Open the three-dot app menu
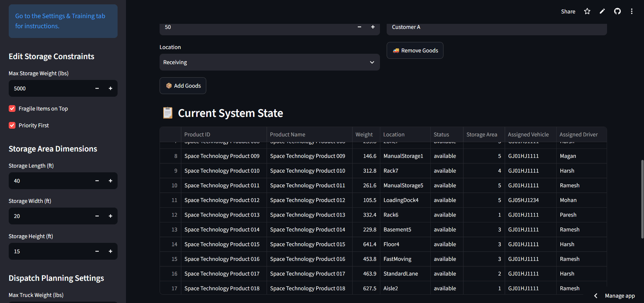Image resolution: width=644 pixels, height=303 pixels. [632, 11]
